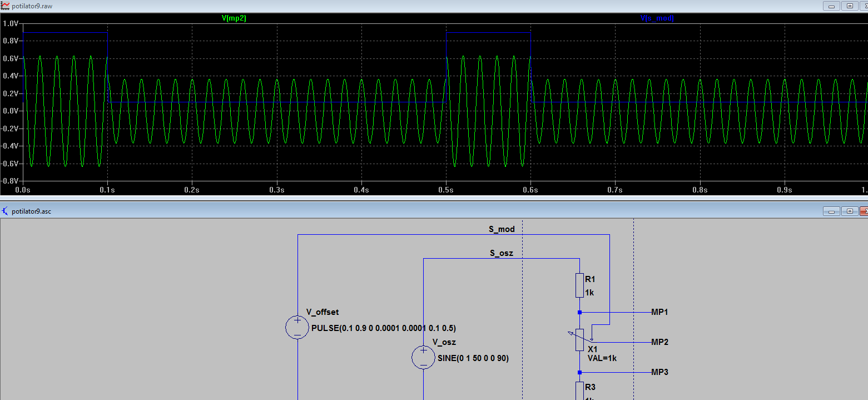Click the PULSE(0.1 0.9 ...) source value
The image size is (868, 400).
(x=384, y=328)
